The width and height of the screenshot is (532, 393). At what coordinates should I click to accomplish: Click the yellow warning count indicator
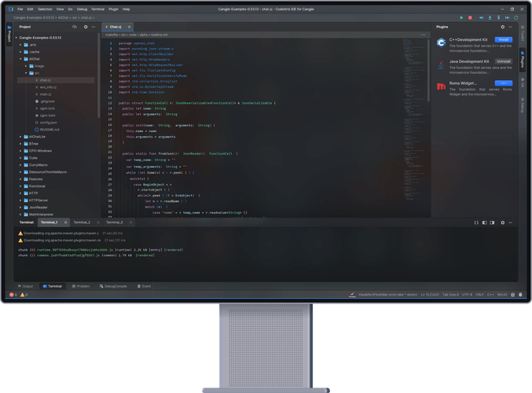[x=24, y=295]
